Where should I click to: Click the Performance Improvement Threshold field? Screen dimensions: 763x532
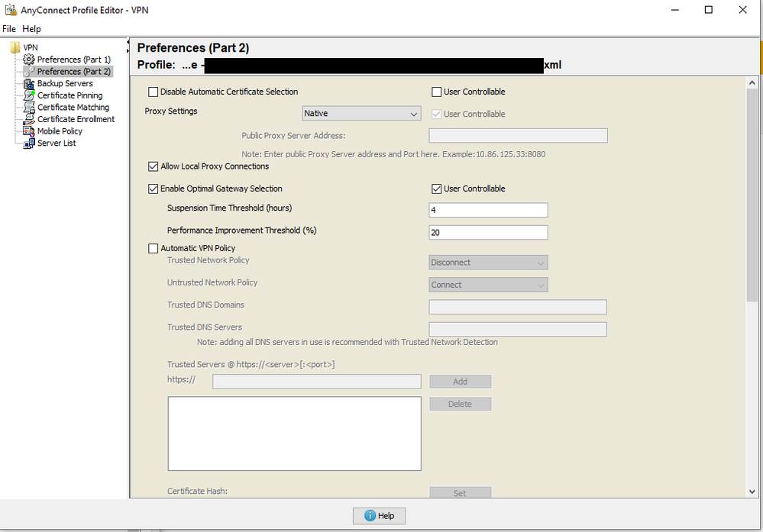click(x=488, y=233)
